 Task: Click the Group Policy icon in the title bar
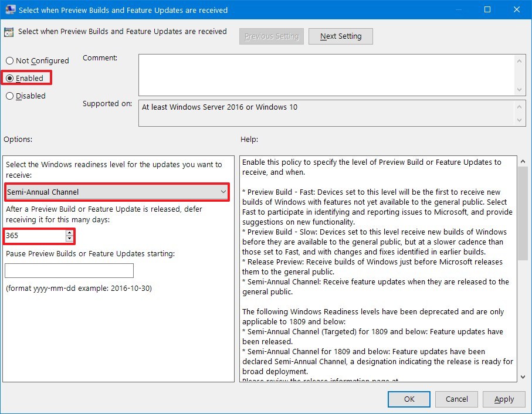[10, 10]
